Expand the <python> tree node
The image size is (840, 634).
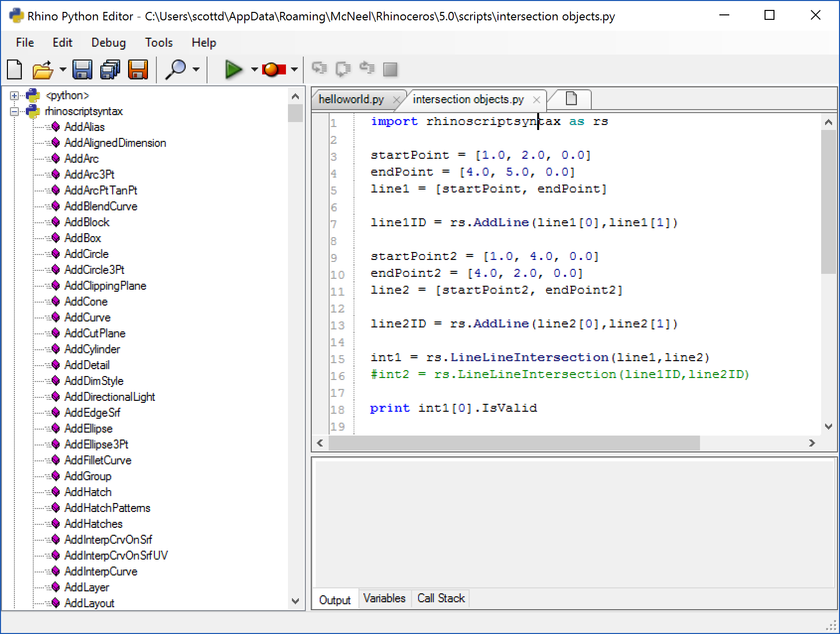14,96
